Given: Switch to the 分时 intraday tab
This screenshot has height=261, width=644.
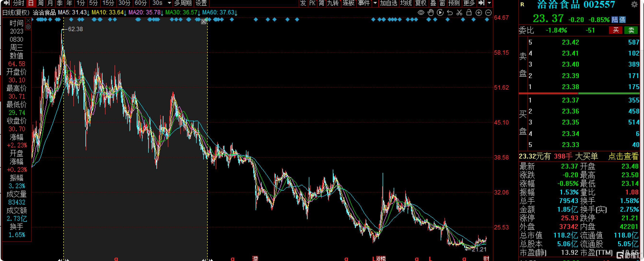Looking at the screenshot, I should coord(18,3).
